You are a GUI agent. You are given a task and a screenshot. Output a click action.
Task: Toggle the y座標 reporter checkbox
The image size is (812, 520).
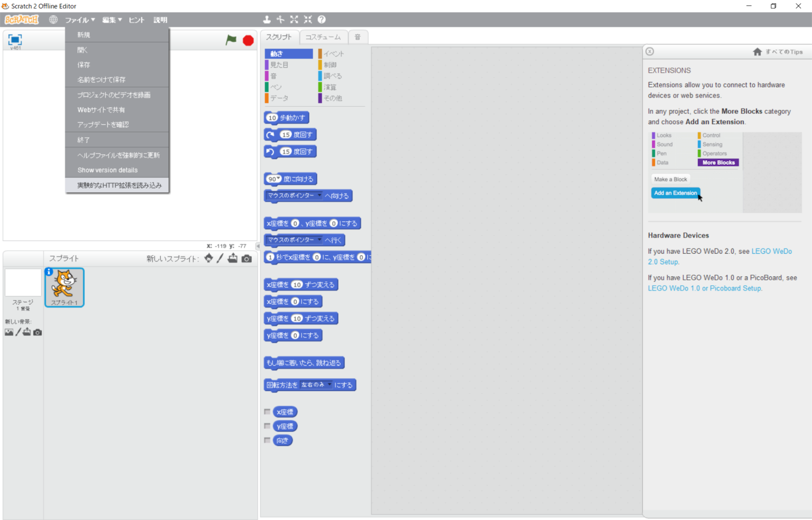coord(267,426)
